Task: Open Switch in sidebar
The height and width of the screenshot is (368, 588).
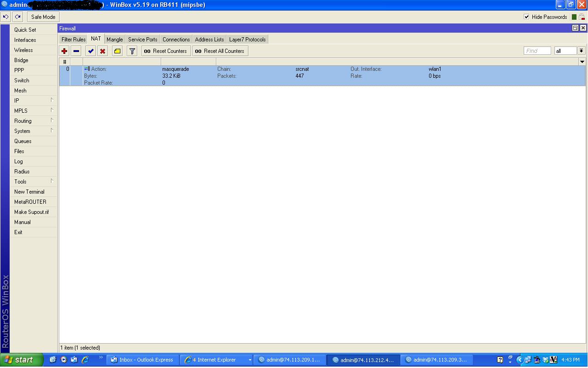Action: click(x=34, y=80)
